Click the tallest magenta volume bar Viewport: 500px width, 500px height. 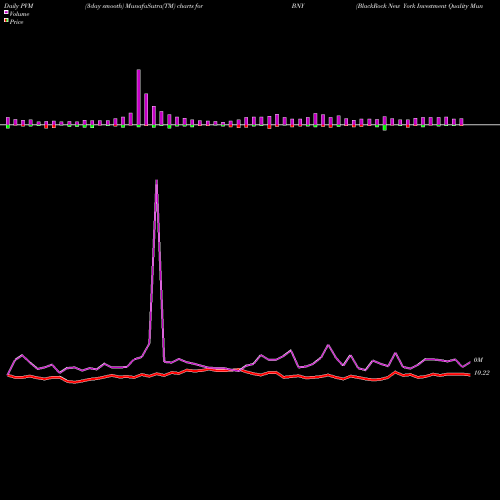pos(139,98)
